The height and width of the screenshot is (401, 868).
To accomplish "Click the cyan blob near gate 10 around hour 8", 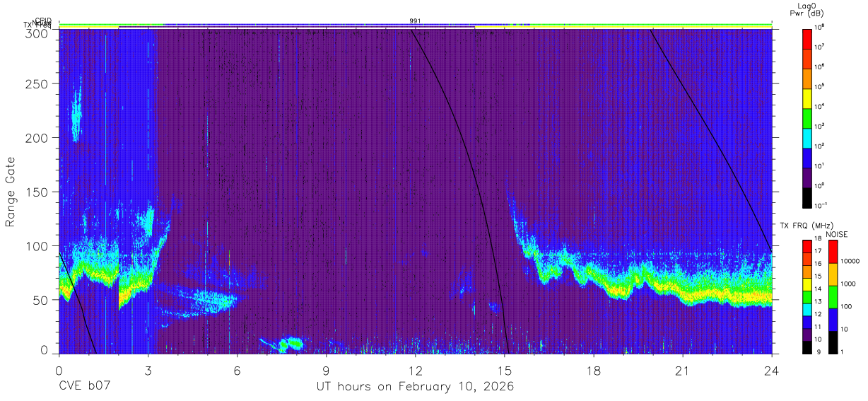I will pos(290,344).
